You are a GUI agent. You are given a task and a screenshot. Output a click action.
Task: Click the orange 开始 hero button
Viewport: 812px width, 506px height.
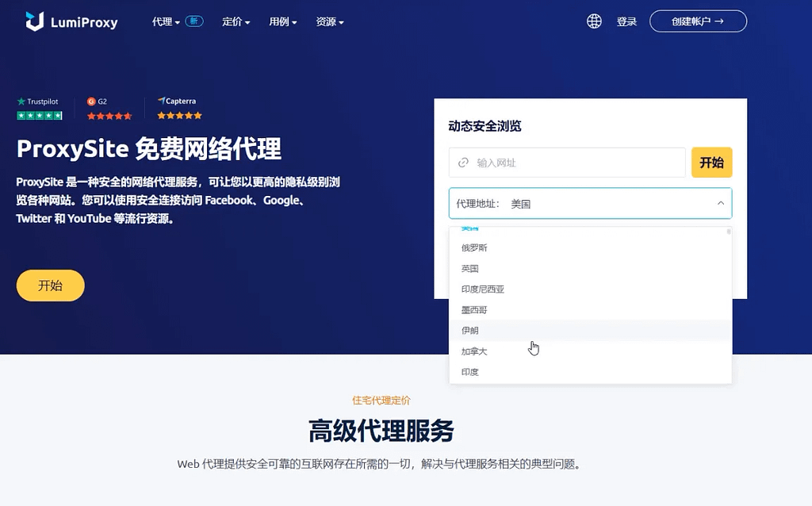tap(50, 285)
